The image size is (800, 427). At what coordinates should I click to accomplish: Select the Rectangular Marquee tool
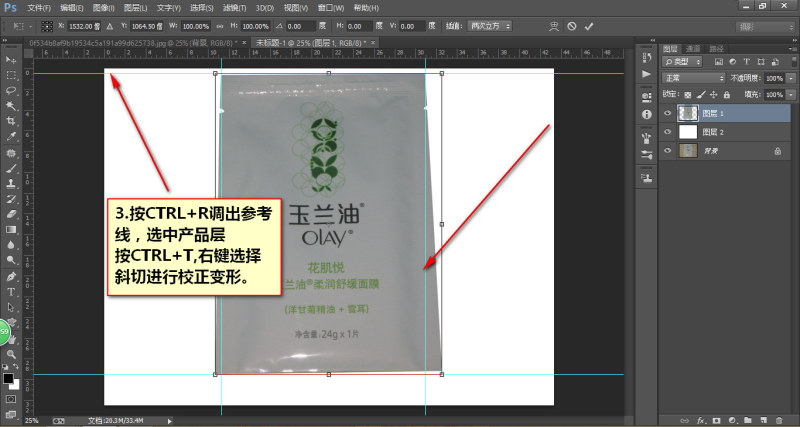pyautogui.click(x=11, y=75)
